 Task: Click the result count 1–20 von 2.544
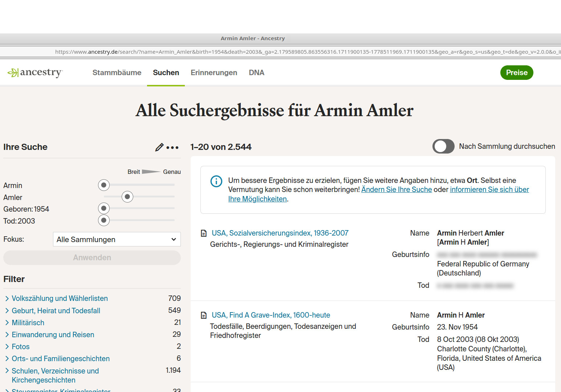coord(221,147)
